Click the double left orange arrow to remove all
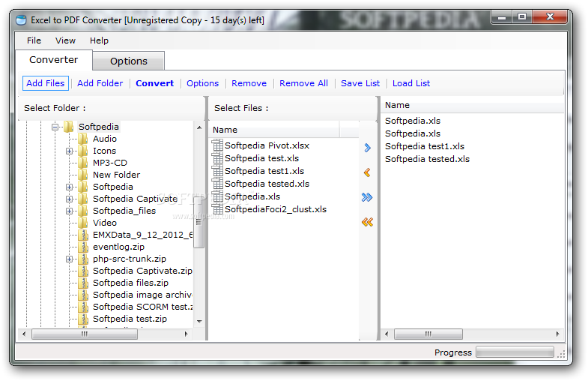 (x=367, y=222)
